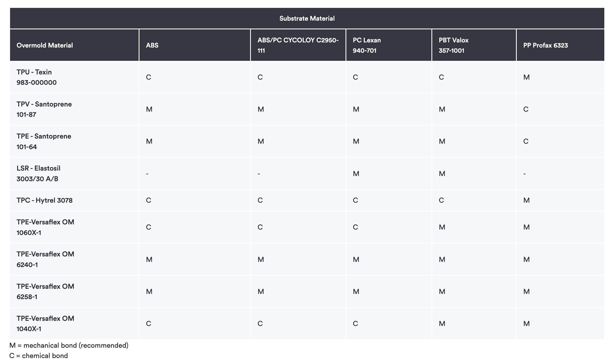This screenshot has height=364, width=616.
Task: Select the Overmold Material column header
Action: click(x=45, y=45)
